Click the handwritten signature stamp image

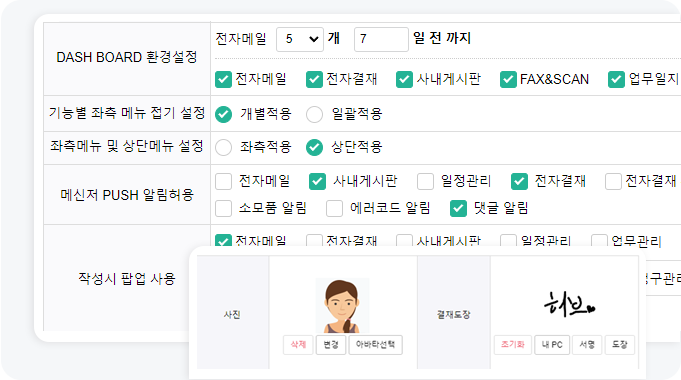[x=569, y=305]
